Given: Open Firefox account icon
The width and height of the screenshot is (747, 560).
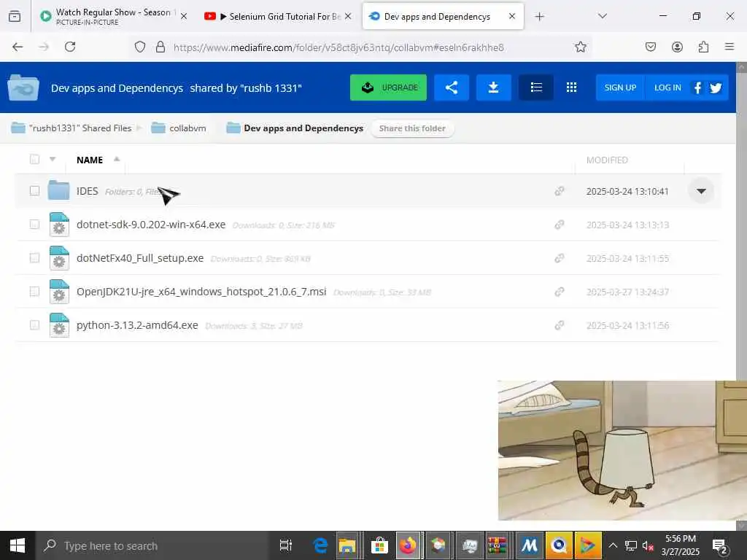Looking at the screenshot, I should click(x=677, y=47).
